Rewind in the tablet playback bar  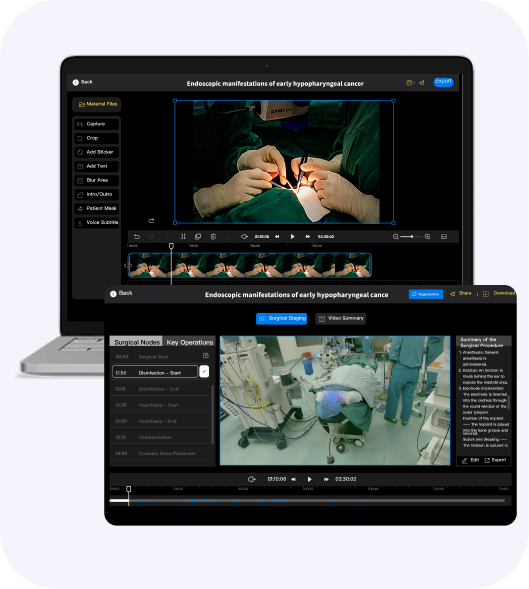[293, 479]
